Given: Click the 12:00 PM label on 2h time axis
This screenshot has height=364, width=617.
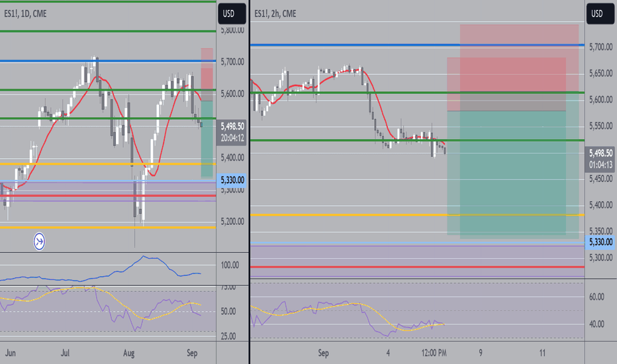Looking at the screenshot, I should point(434,353).
